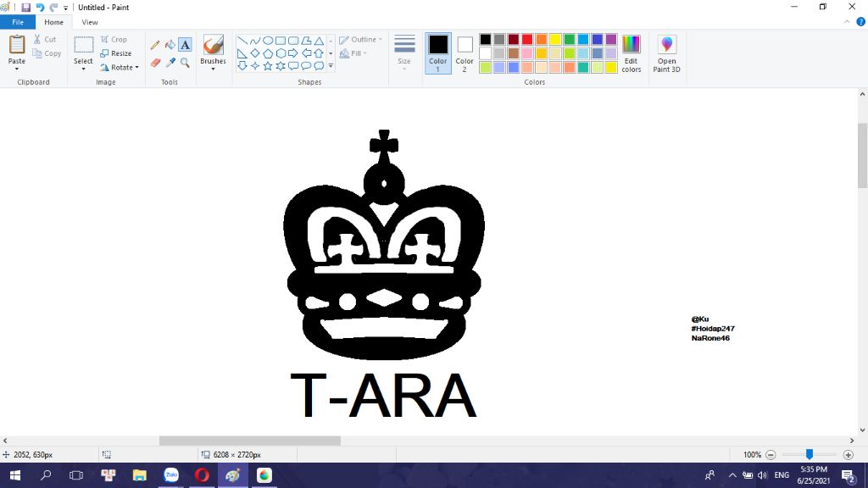The height and width of the screenshot is (488, 868).
Task: Collapse the ribbon with chevron
Action: click(x=847, y=22)
